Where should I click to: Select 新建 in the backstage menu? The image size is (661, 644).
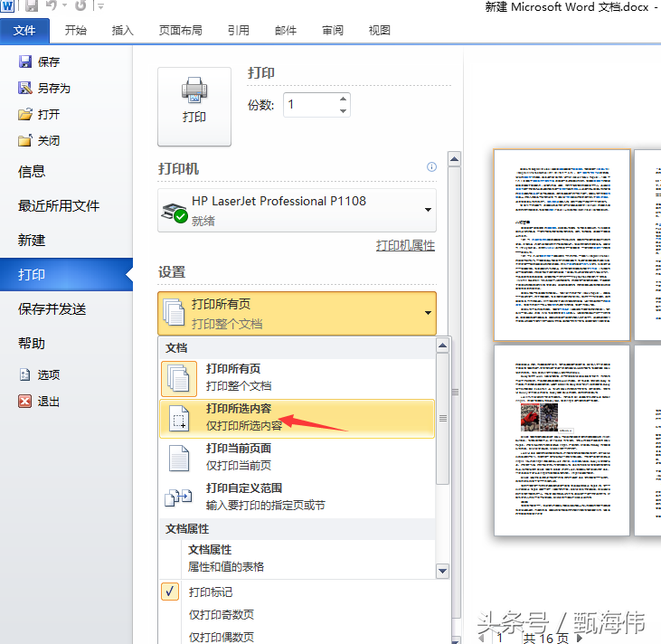pos(32,241)
